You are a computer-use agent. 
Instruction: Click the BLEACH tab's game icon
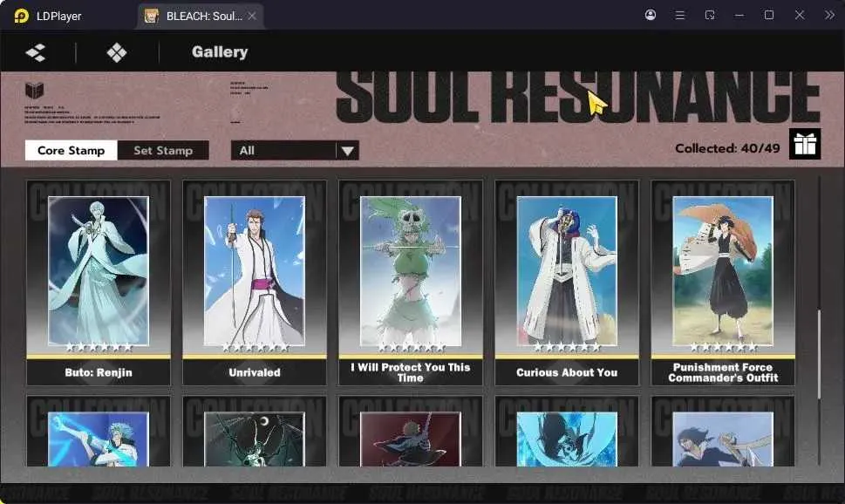coord(152,16)
